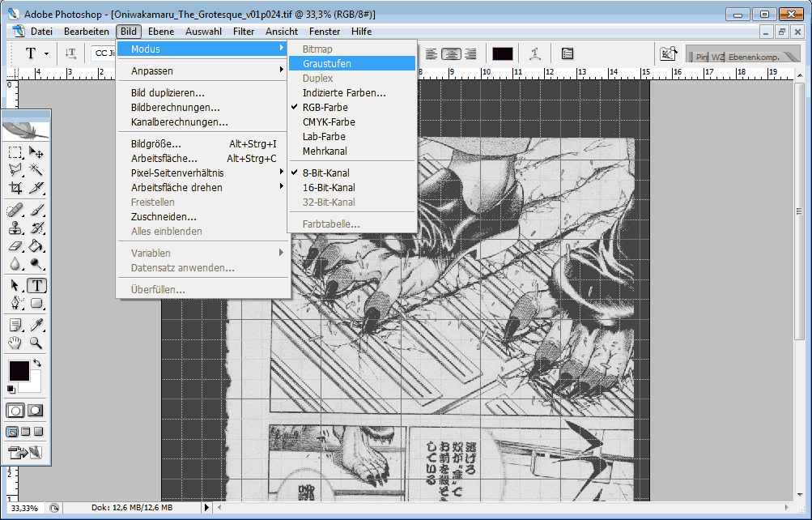Select the Pen tool

pyautogui.click(x=15, y=303)
